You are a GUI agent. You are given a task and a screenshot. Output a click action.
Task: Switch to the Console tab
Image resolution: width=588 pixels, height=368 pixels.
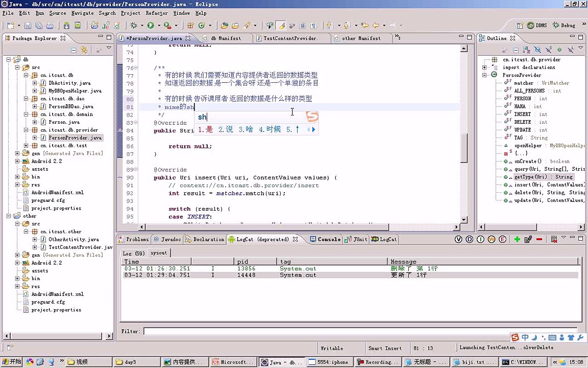coord(328,239)
